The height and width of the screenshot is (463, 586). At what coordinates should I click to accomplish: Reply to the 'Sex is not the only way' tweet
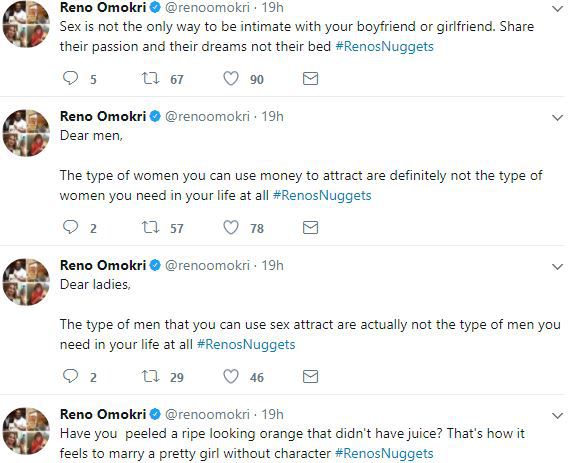pos(70,78)
